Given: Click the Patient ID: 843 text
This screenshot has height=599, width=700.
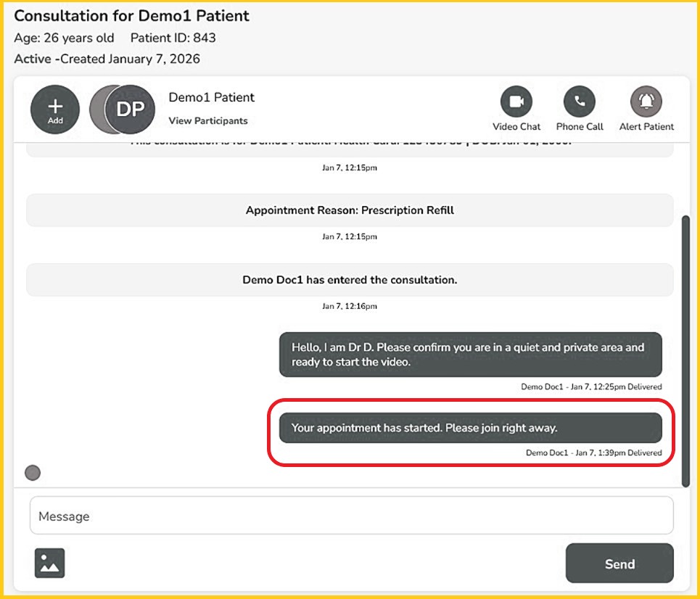Looking at the screenshot, I should point(173,38).
